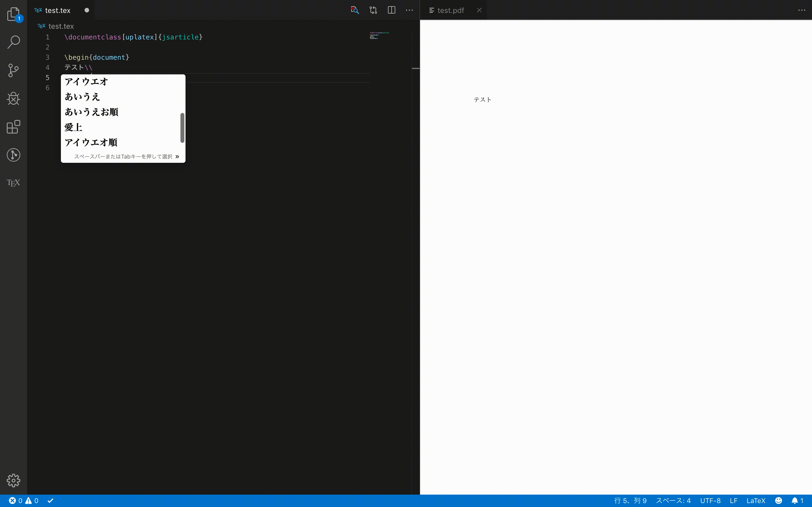Click the View LaTeX PDF preview toolbar icon
The width and height of the screenshot is (812, 507).
(355, 10)
